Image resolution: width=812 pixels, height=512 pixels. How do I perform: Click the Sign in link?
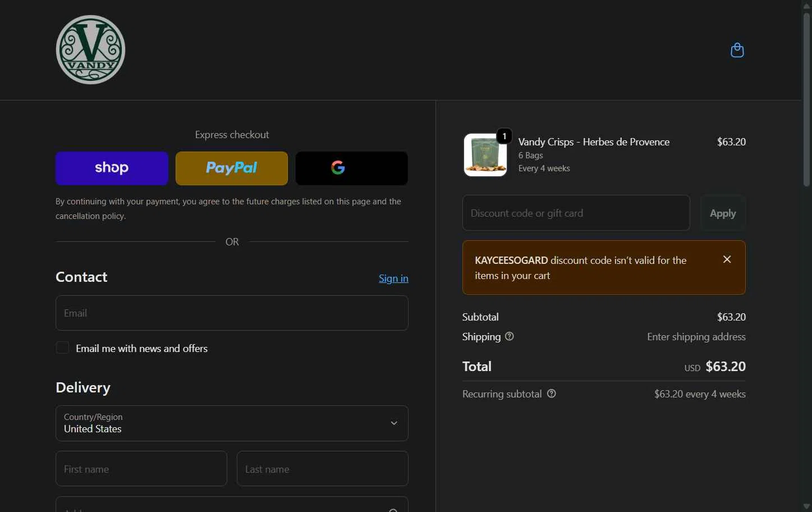click(x=393, y=278)
